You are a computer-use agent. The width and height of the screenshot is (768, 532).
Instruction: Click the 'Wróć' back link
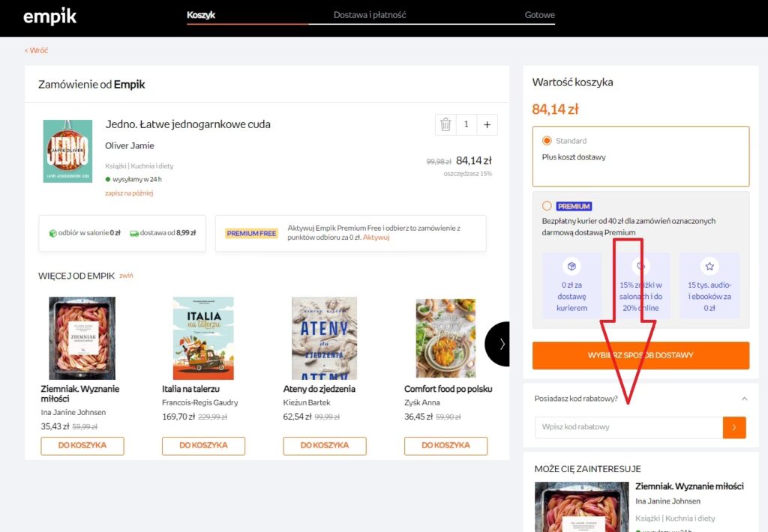pyautogui.click(x=36, y=50)
